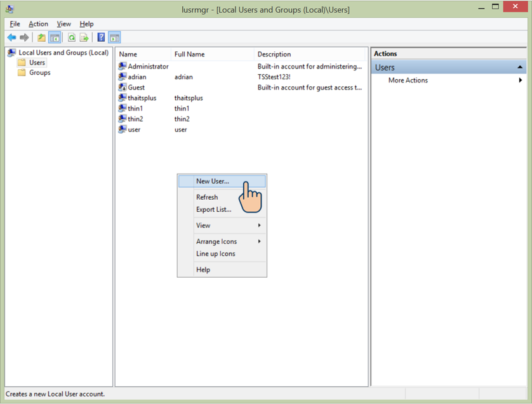The image size is (532, 404).
Task: Click adrian in Full Name column
Action: [x=183, y=77]
